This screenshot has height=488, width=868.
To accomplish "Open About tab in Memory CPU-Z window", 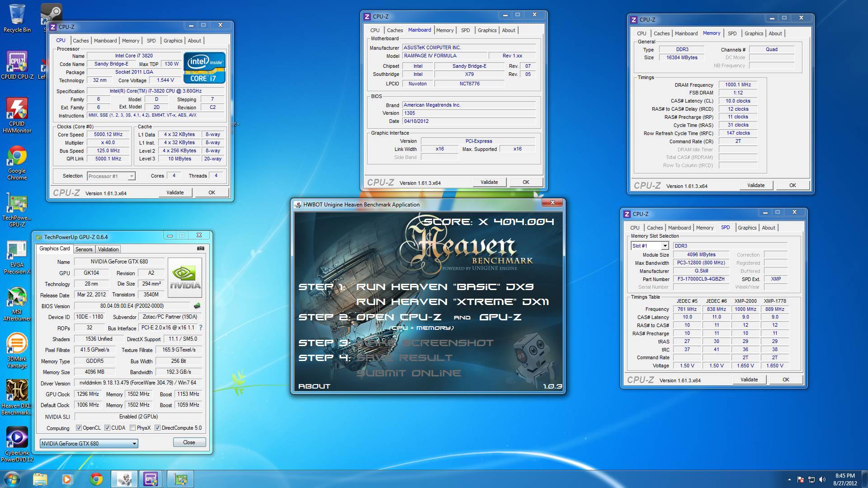I will point(775,33).
